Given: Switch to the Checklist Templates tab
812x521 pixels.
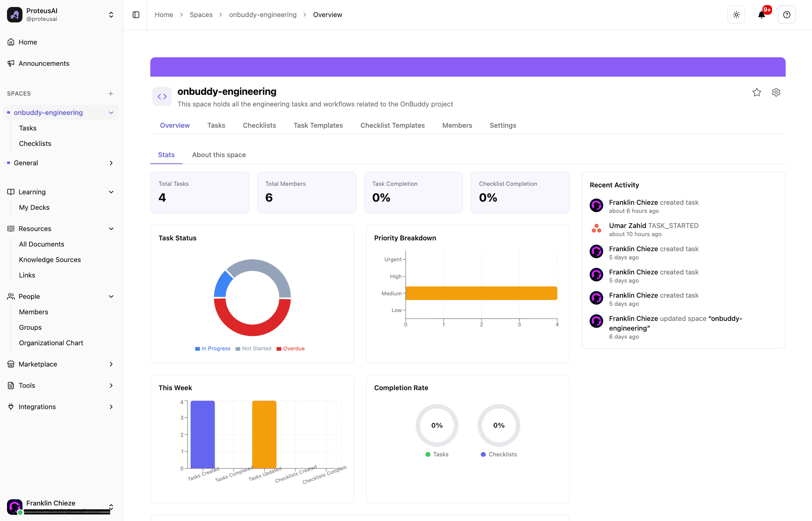Looking at the screenshot, I should click(392, 125).
